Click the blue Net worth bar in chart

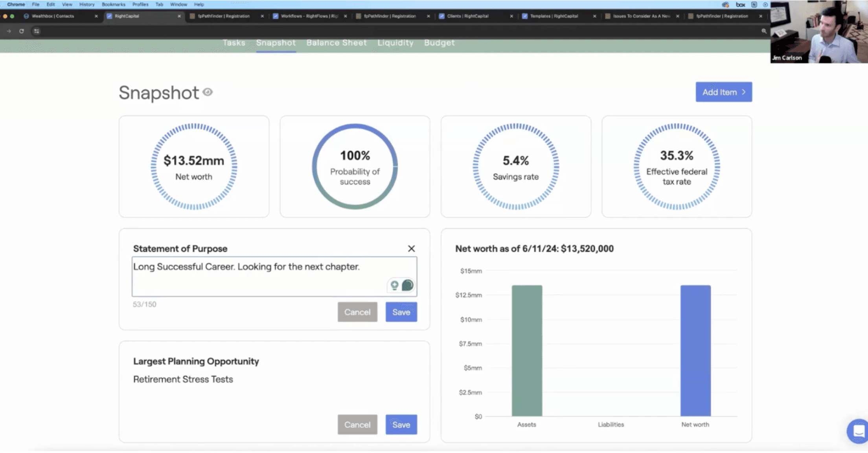[x=695, y=350]
